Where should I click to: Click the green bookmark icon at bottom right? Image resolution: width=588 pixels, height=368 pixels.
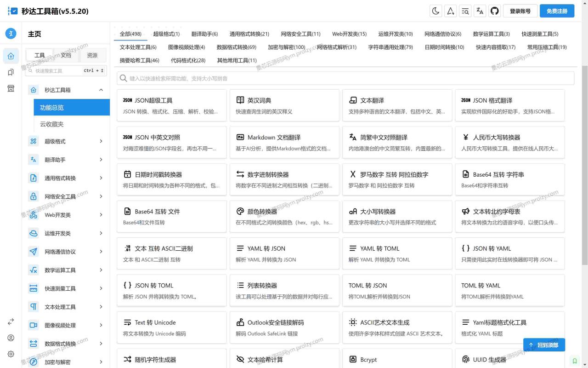click(574, 361)
